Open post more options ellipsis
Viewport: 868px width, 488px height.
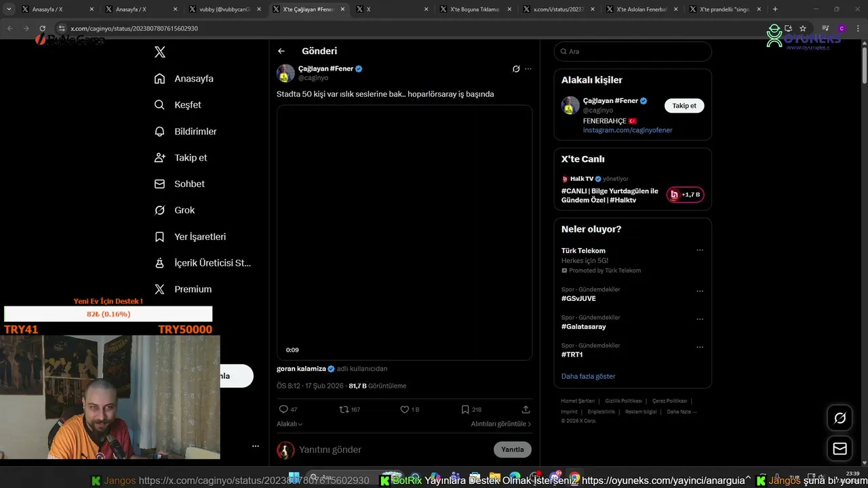(528, 68)
